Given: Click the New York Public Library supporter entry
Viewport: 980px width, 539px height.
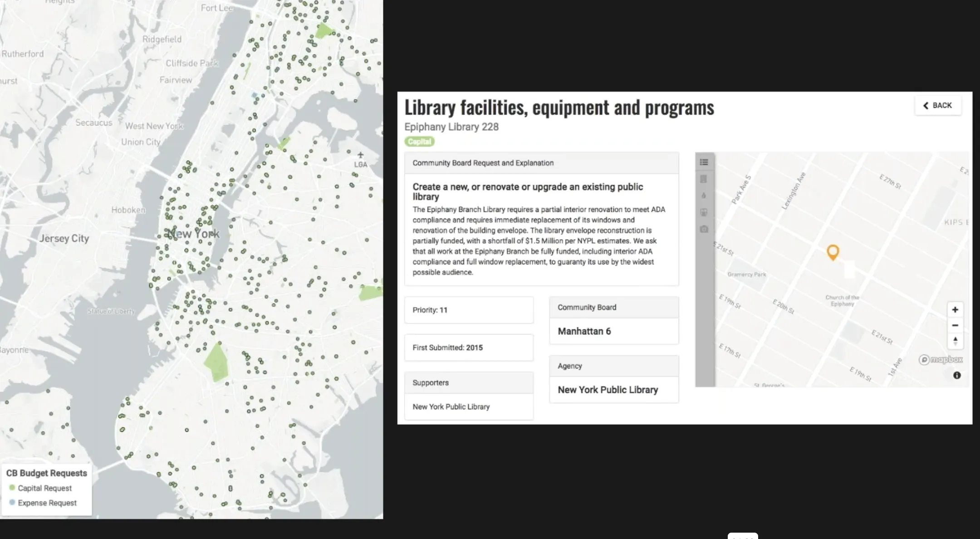Looking at the screenshot, I should click(x=451, y=407).
